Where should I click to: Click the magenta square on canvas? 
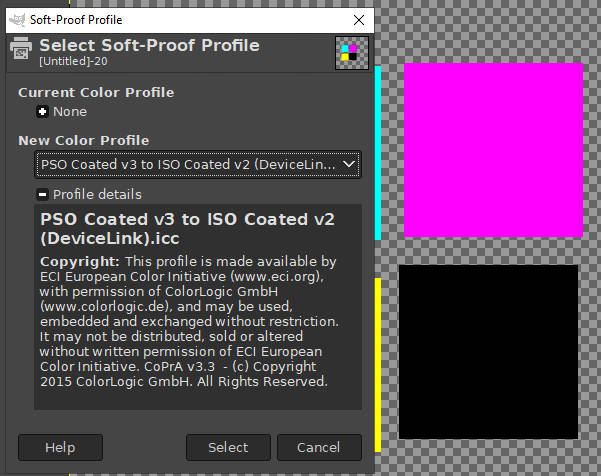(x=493, y=150)
